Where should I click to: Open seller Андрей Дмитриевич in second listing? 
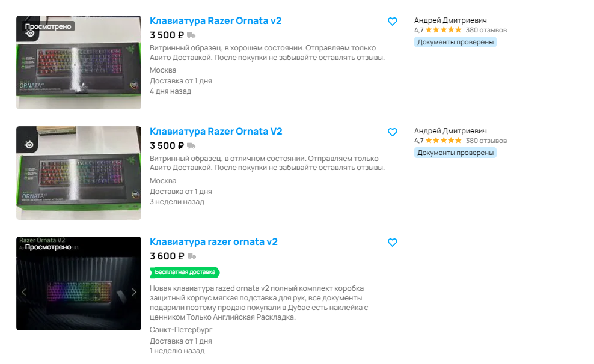tap(450, 131)
